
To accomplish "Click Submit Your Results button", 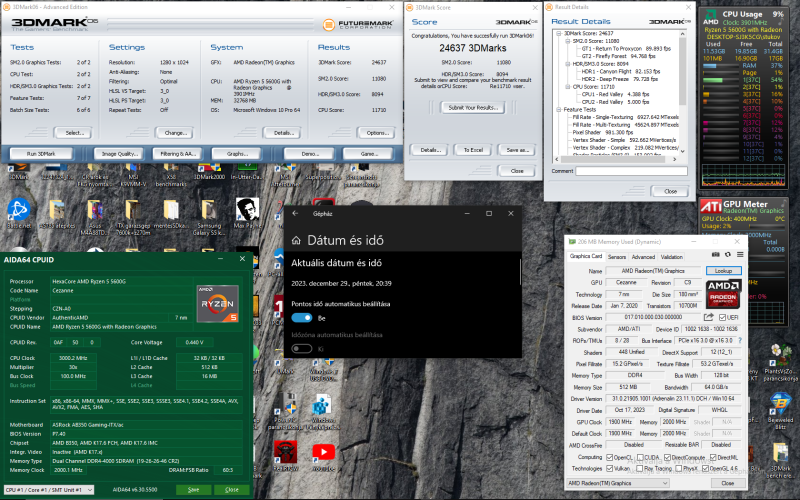I will (x=473, y=107).
